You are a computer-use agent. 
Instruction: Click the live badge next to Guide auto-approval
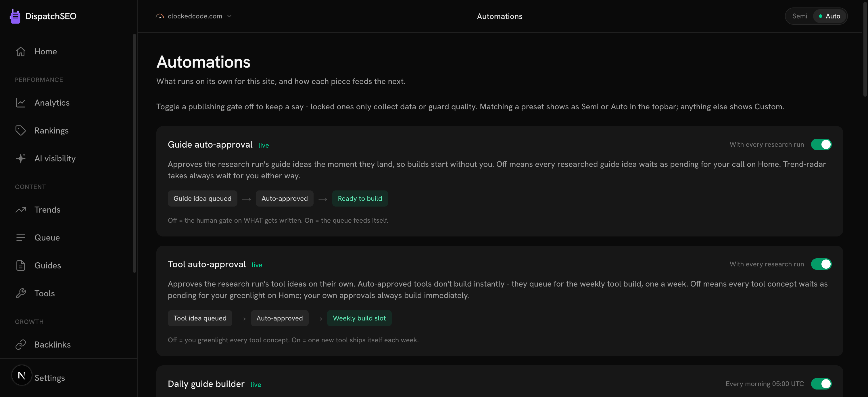click(264, 145)
